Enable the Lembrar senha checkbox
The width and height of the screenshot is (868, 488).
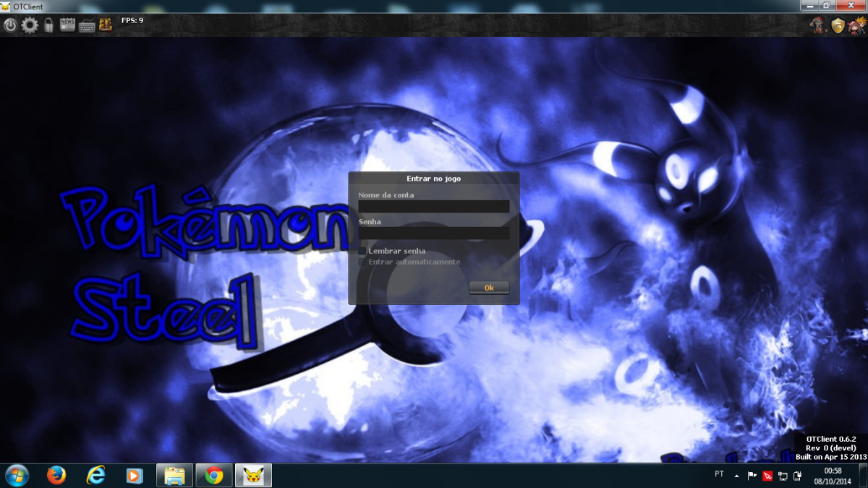coord(362,251)
